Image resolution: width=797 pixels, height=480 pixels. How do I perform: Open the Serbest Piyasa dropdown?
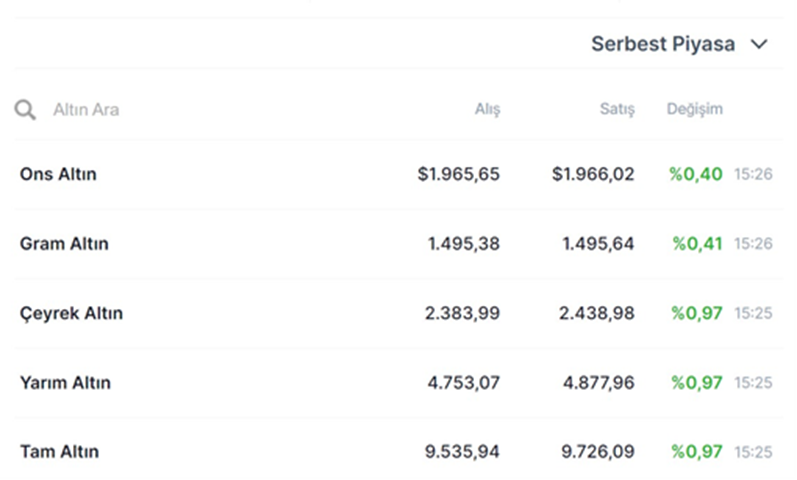663,44
